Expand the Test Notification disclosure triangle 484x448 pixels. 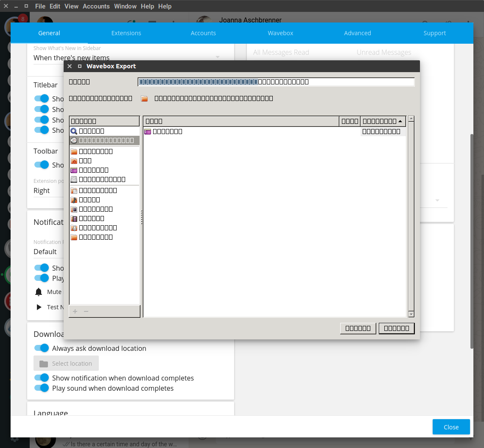click(x=38, y=307)
